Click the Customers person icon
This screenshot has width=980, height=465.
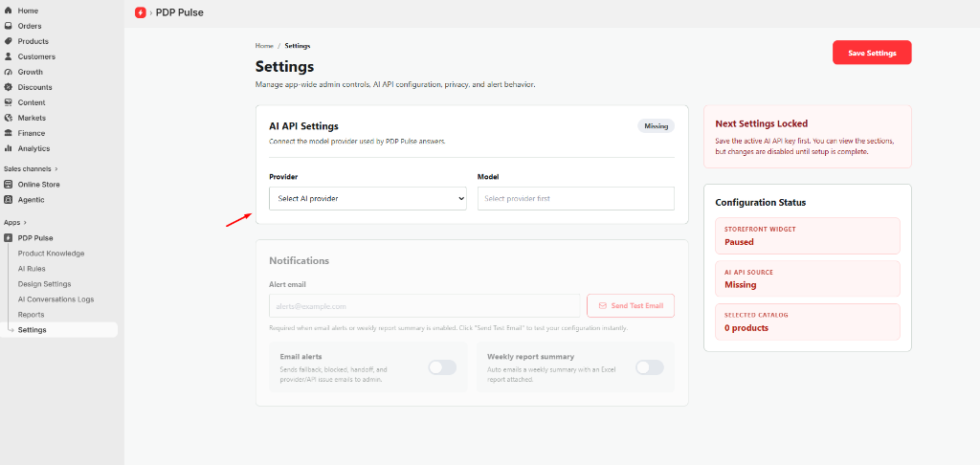pos(8,56)
